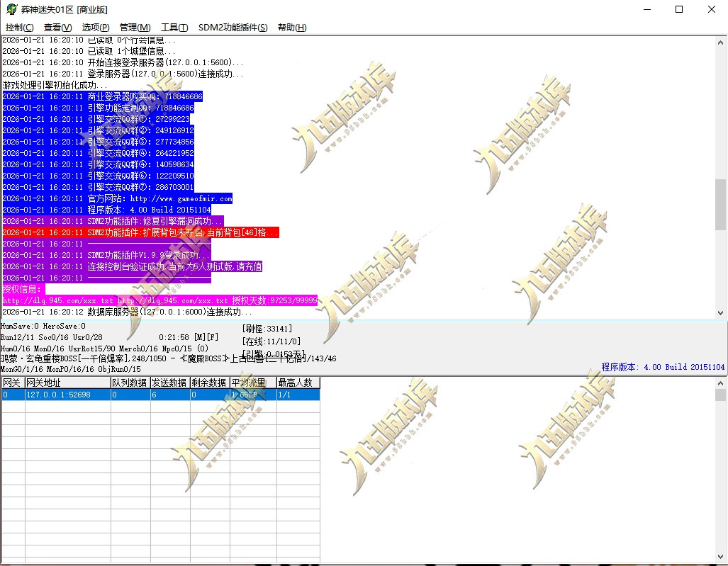This screenshot has height=566, width=728.
Task: Select gateway address 127.0.0.1:52698 cell
Action: tap(67, 395)
